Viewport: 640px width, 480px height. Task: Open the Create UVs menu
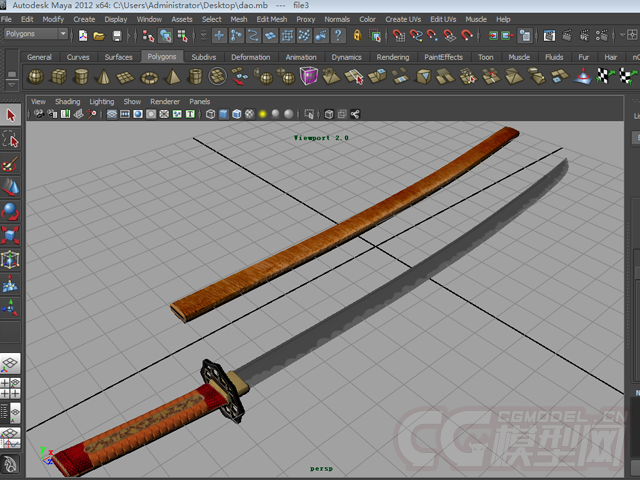[403, 19]
